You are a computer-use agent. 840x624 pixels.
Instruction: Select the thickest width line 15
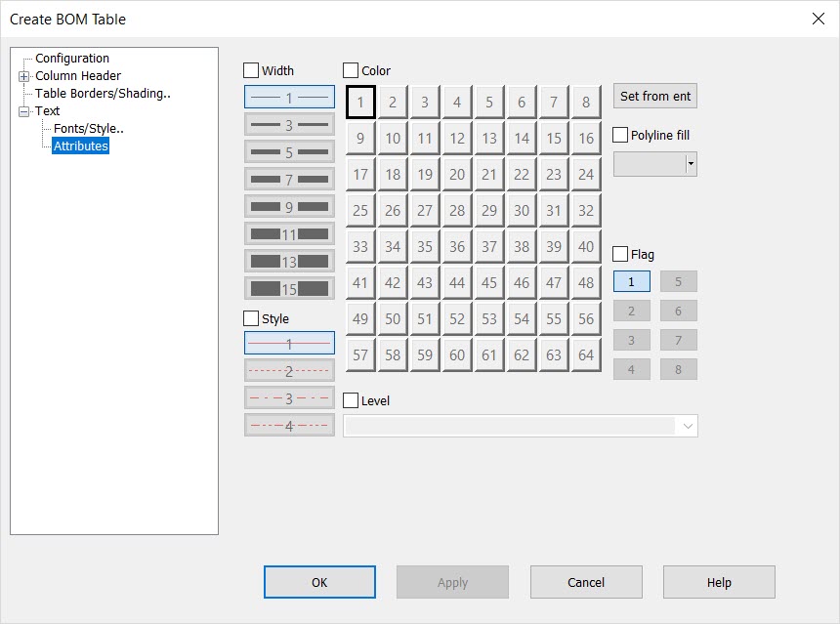click(289, 288)
